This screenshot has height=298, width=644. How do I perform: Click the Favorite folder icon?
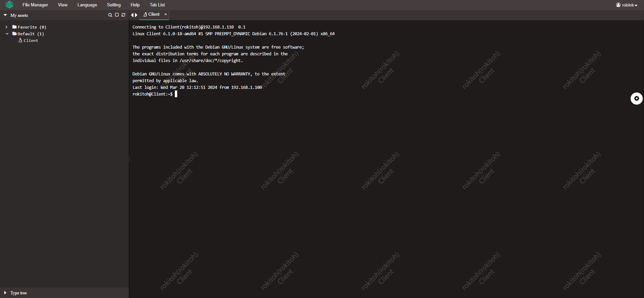tap(14, 27)
